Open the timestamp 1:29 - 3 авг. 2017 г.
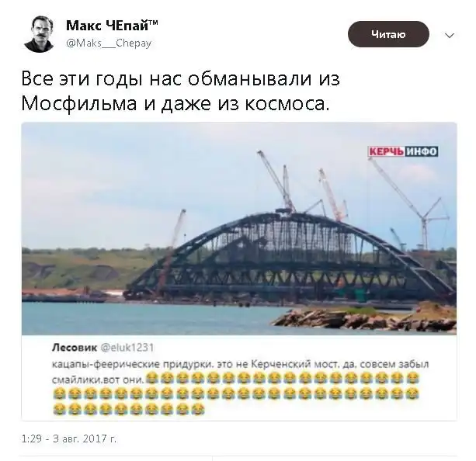476x461 pixels. click(69, 438)
